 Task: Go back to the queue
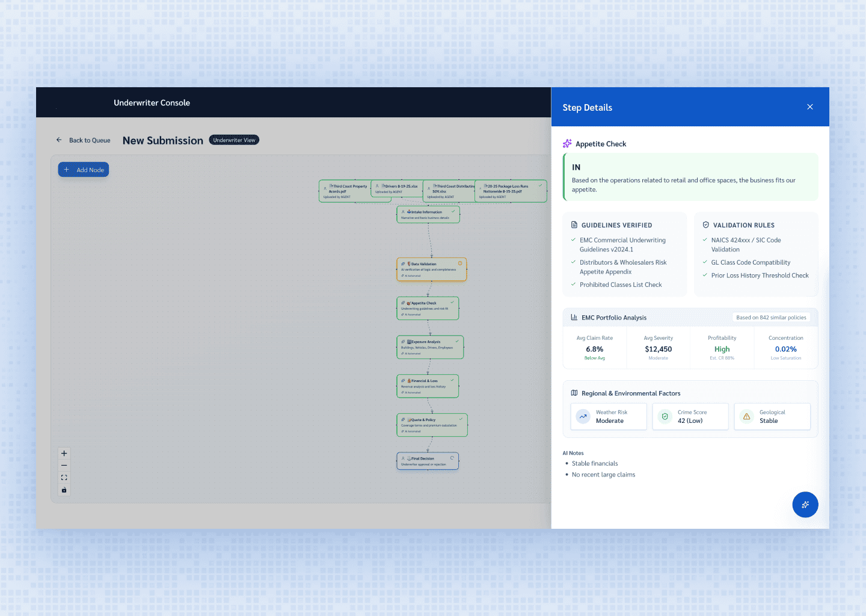point(84,140)
